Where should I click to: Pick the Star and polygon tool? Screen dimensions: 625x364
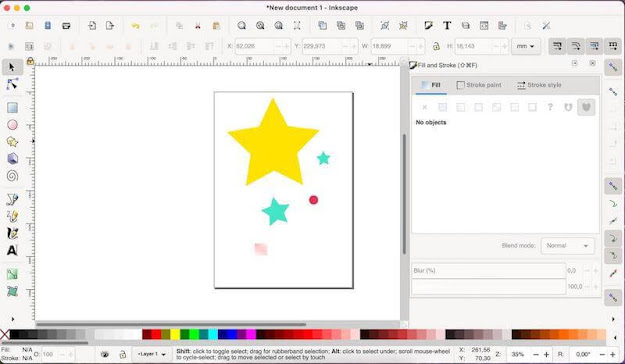point(12,142)
